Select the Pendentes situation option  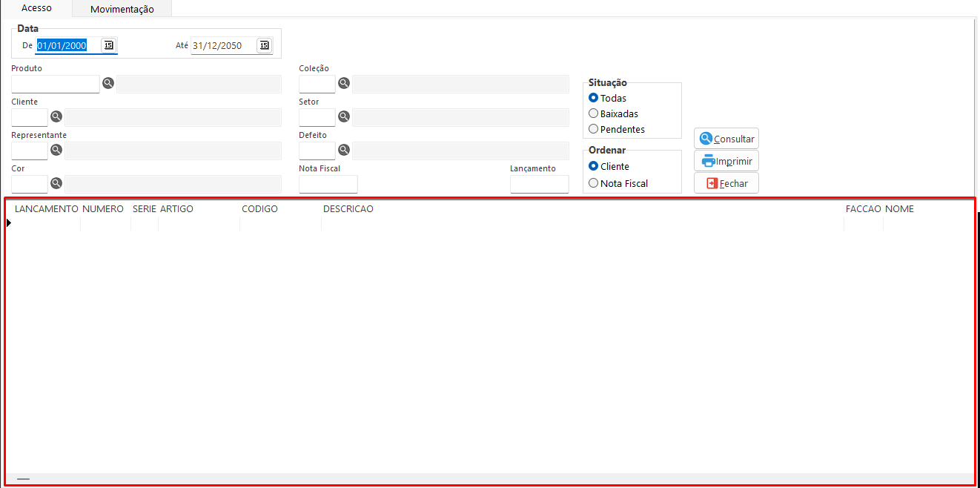click(x=593, y=129)
